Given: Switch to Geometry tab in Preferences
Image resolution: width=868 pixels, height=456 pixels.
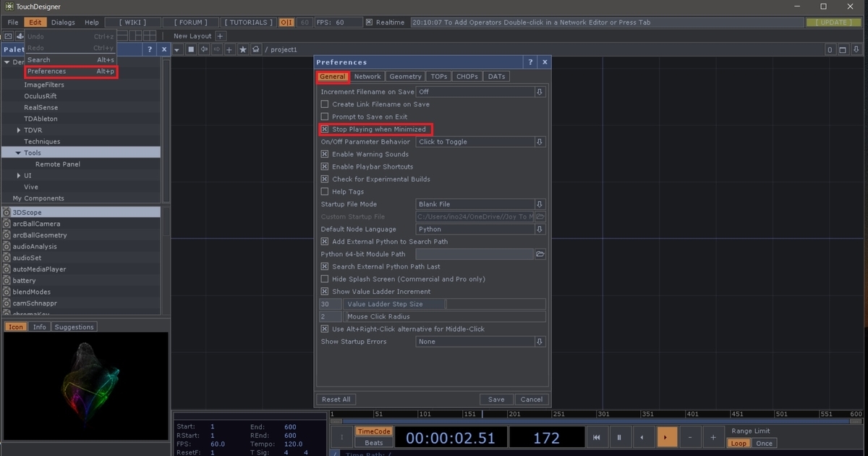Looking at the screenshot, I should pyautogui.click(x=405, y=77).
